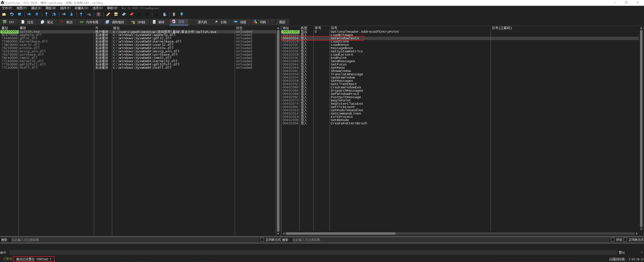Open the 插件(P) menu
This screenshot has width=644, height=262.
point(65,8)
